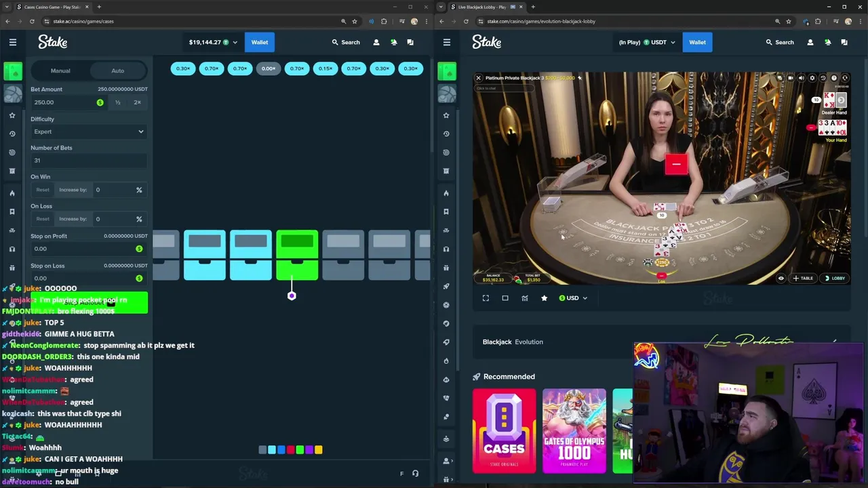
Task: Select Increase by for On Win
Action: click(x=73, y=190)
